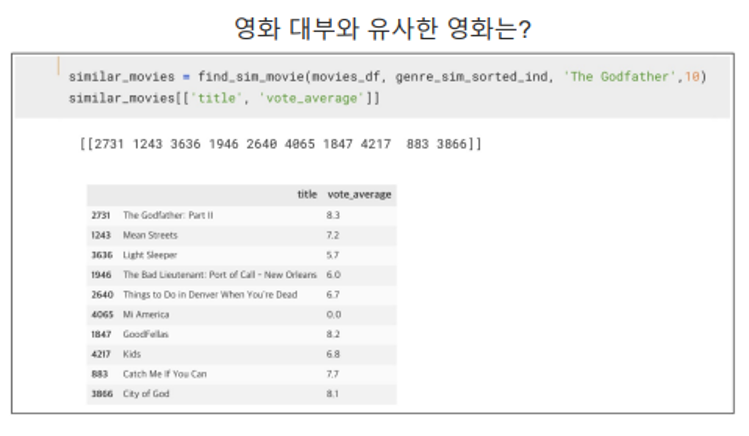Click the row index 3636
The height and width of the screenshot is (436, 749).
click(102, 255)
